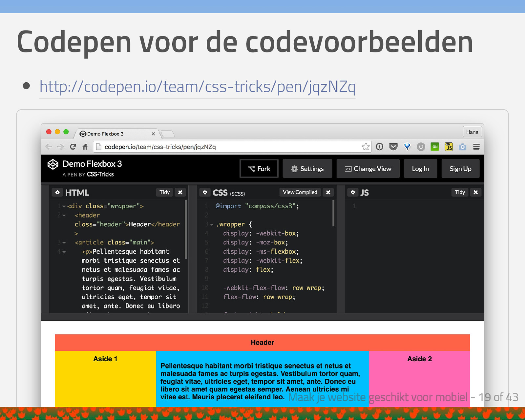Click the yellow JS extension icon
525x420 pixels.
click(x=449, y=147)
